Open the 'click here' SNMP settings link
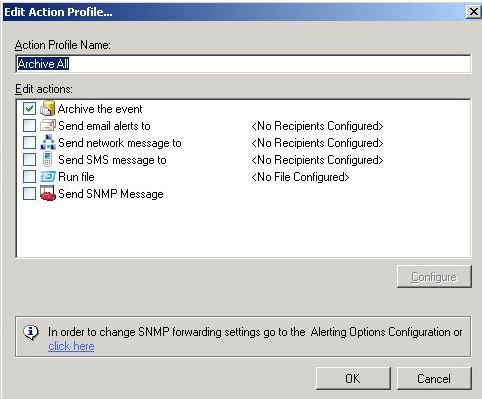Viewport: 482px width, 399px height. [x=71, y=346]
